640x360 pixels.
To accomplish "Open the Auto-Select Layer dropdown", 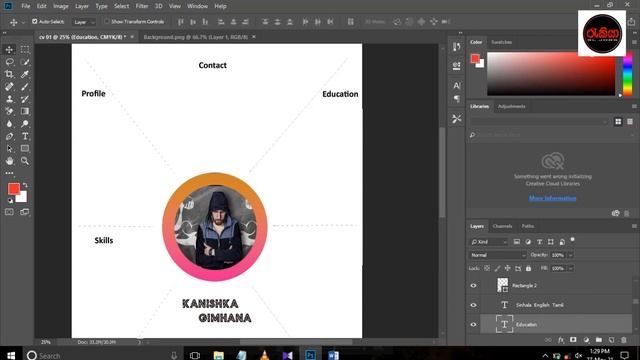I will pos(84,22).
